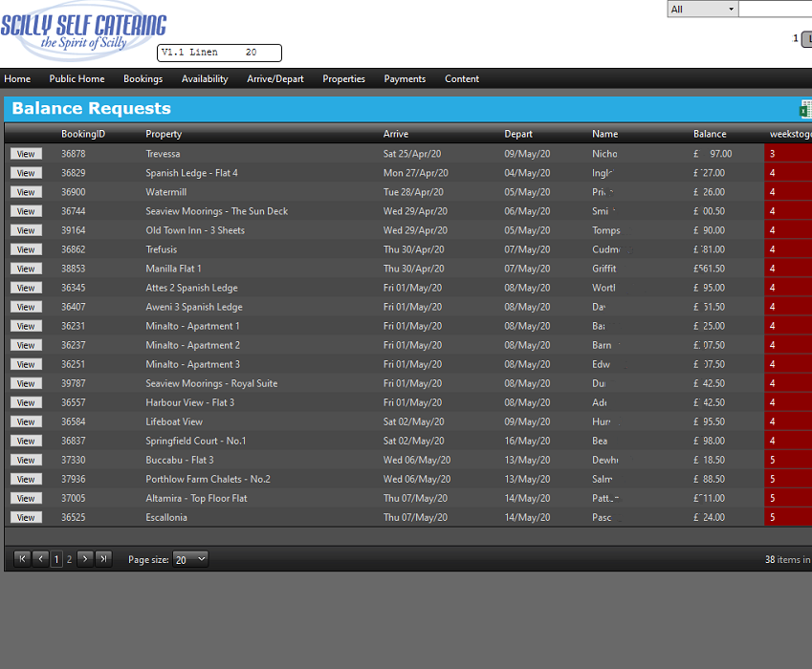Click the Scilly Self Catering logo

tap(83, 32)
